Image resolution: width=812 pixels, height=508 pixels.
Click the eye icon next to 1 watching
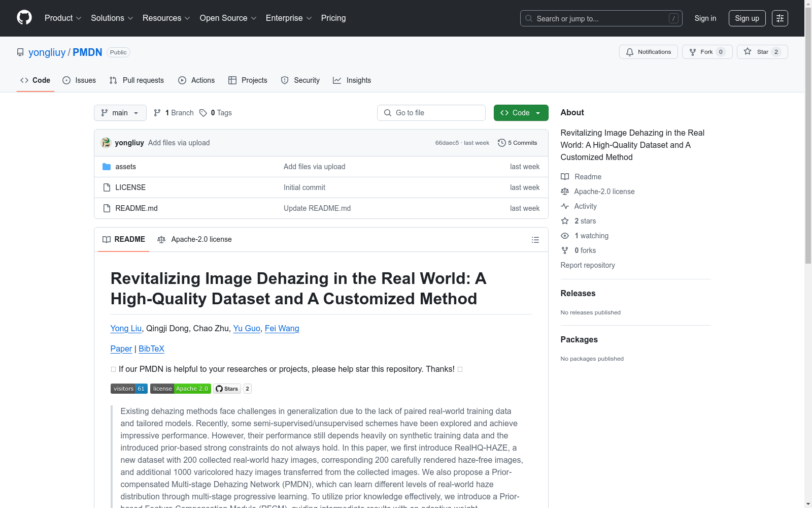[565, 236]
